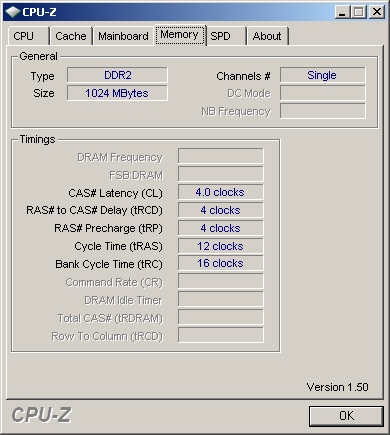Click the tRC 16 clocks value

pos(221,263)
